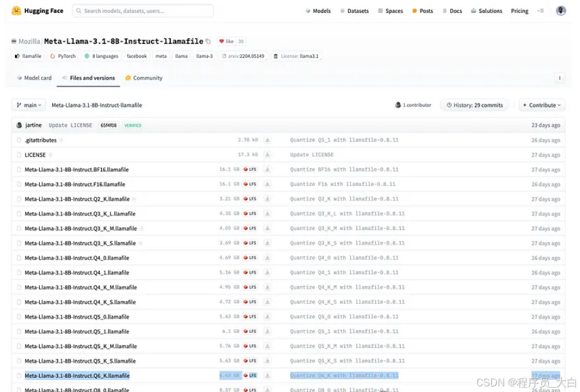Download the Q3_K_L llamafile

pyautogui.click(x=267, y=213)
